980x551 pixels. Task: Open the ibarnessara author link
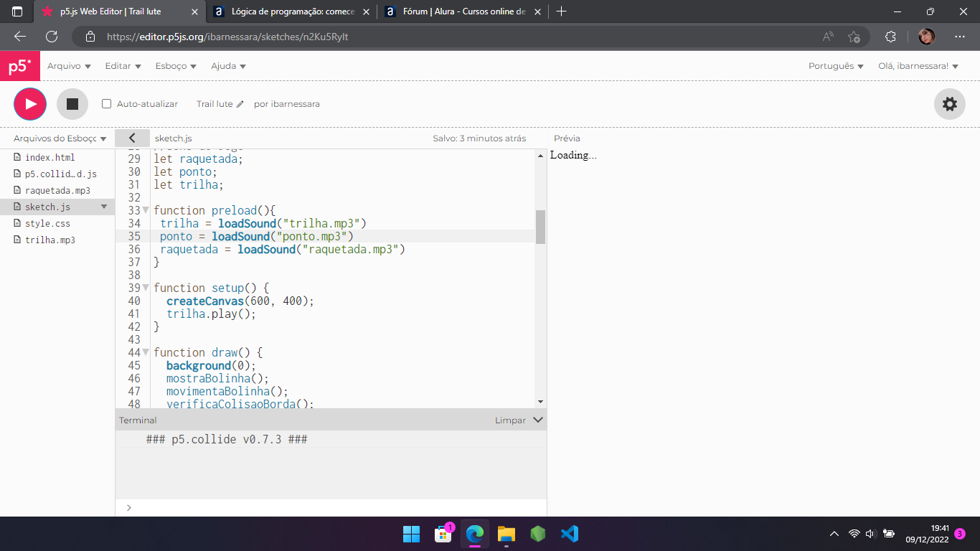[293, 104]
